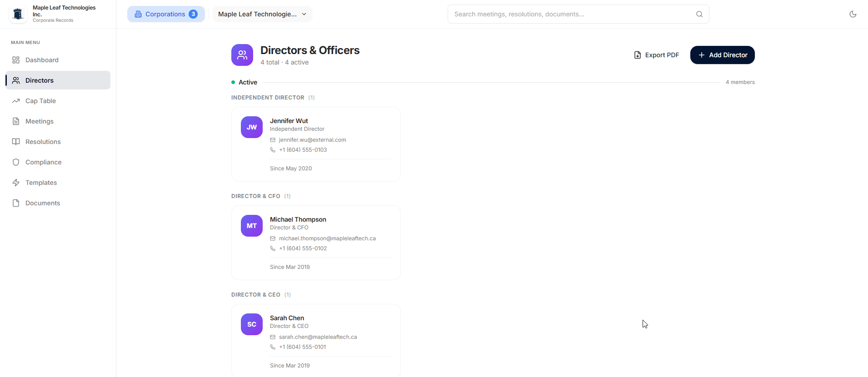Image resolution: width=868 pixels, height=377 pixels.
Task: Click phone number +1 (604) 555-0103
Action: (303, 150)
